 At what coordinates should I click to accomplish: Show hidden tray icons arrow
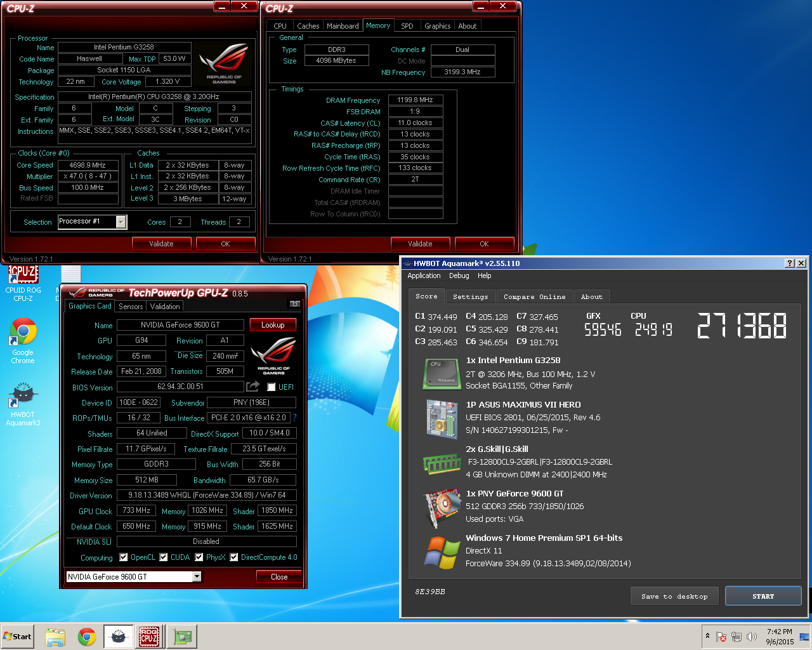[x=707, y=636]
